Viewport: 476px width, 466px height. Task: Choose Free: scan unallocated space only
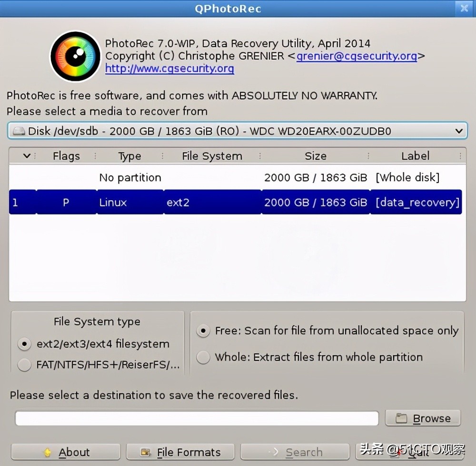pos(203,330)
